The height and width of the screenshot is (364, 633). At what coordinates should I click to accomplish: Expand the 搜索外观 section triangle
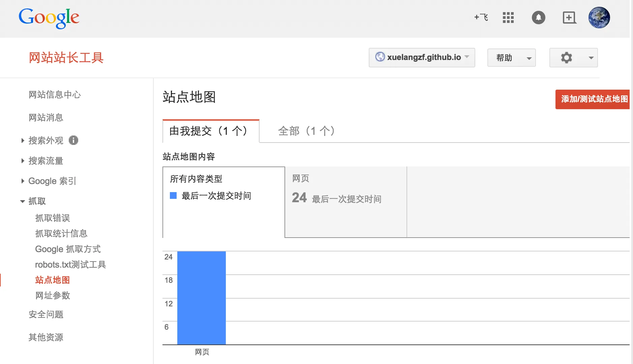click(23, 141)
